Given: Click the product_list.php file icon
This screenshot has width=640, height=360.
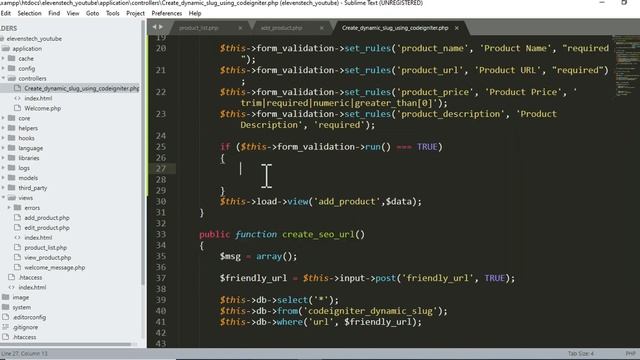Looking at the screenshot, I should (17, 247).
